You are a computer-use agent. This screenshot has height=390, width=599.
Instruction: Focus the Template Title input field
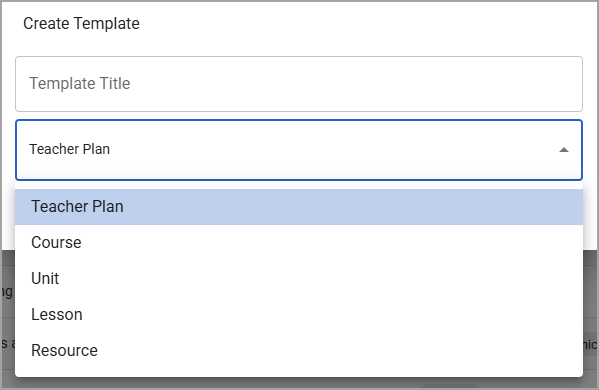(299, 84)
